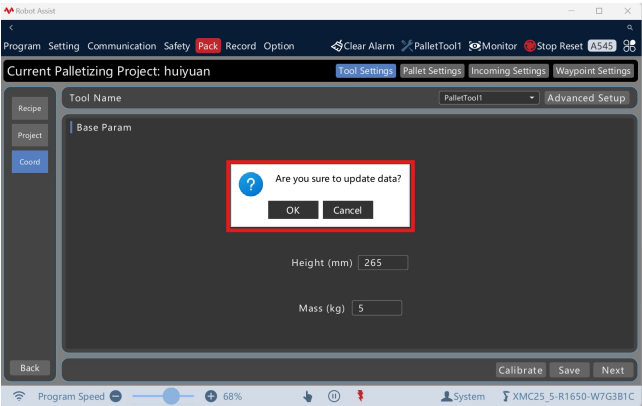Image resolution: width=642 pixels, height=406 pixels.
Task: Open the Option menu
Action: click(279, 46)
